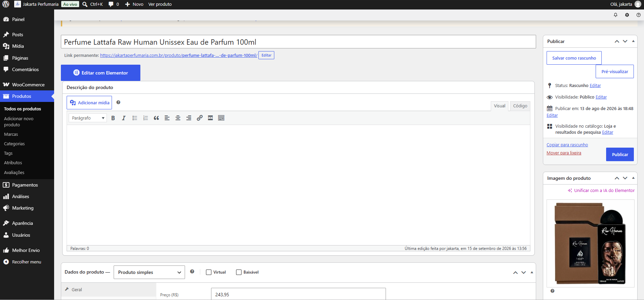The width and height of the screenshot is (644, 300).
Task: Collapse the Imagem do produto panel
Action: tap(633, 178)
